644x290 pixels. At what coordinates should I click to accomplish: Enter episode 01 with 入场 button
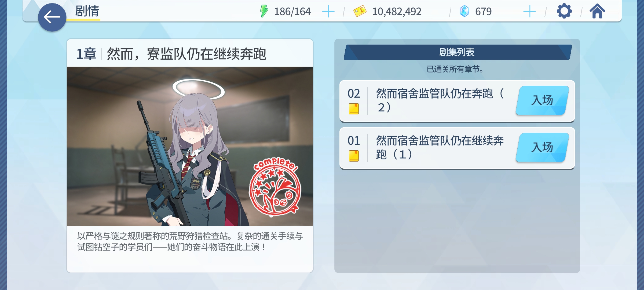click(x=542, y=147)
